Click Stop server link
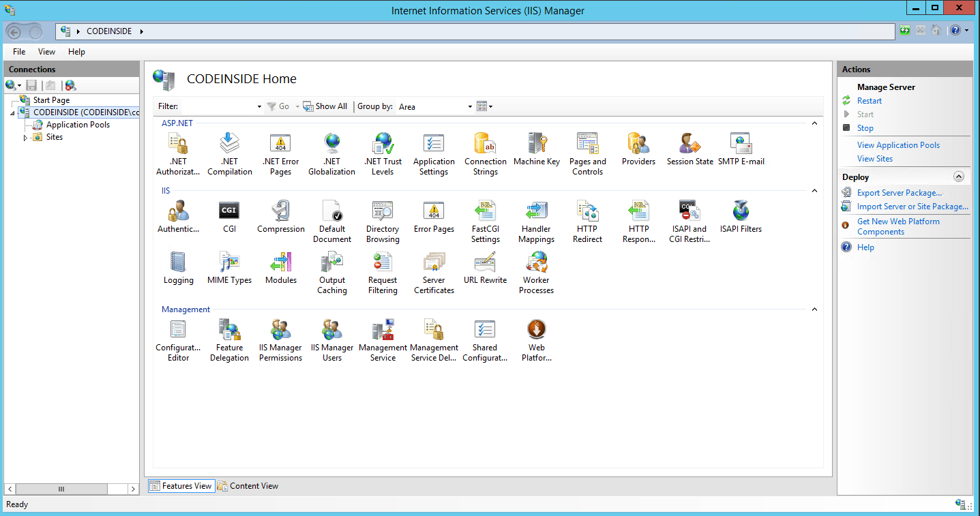This screenshot has width=980, height=516. [x=865, y=128]
